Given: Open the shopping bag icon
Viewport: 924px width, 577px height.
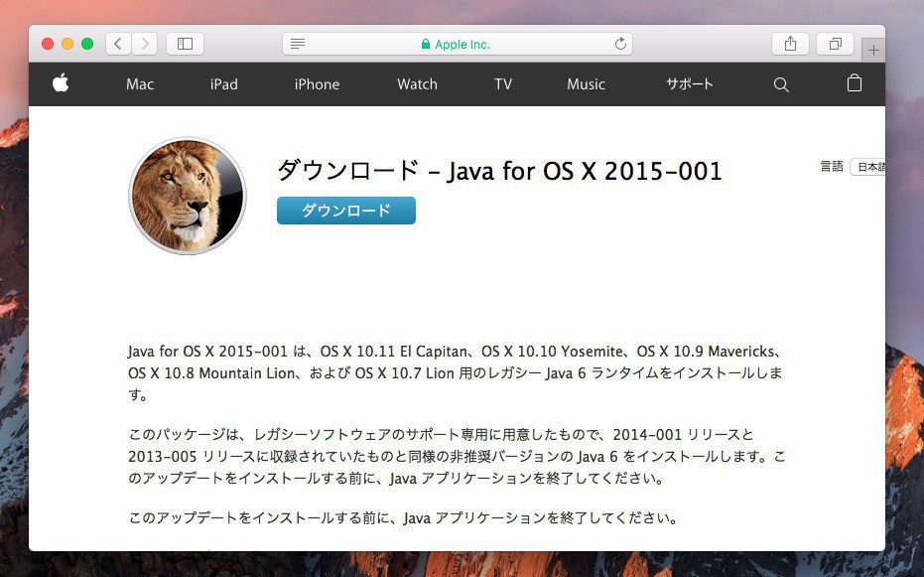Looking at the screenshot, I should click(x=854, y=83).
